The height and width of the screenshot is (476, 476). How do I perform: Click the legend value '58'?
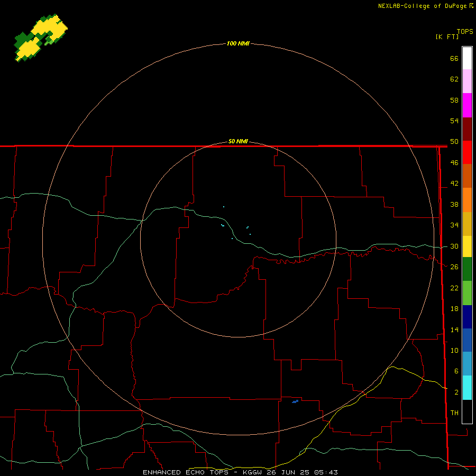tap(454, 100)
